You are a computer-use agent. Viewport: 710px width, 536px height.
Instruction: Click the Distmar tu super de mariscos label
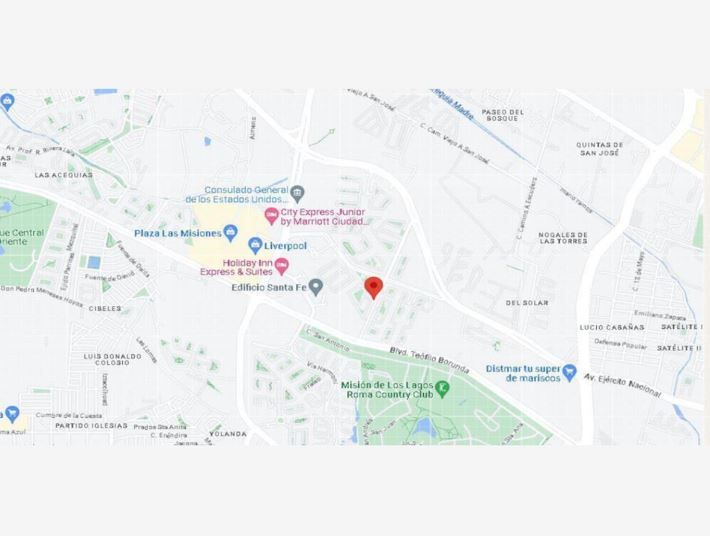click(523, 373)
